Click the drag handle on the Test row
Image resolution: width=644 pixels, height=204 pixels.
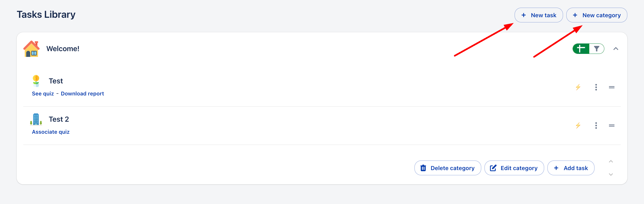click(x=612, y=87)
